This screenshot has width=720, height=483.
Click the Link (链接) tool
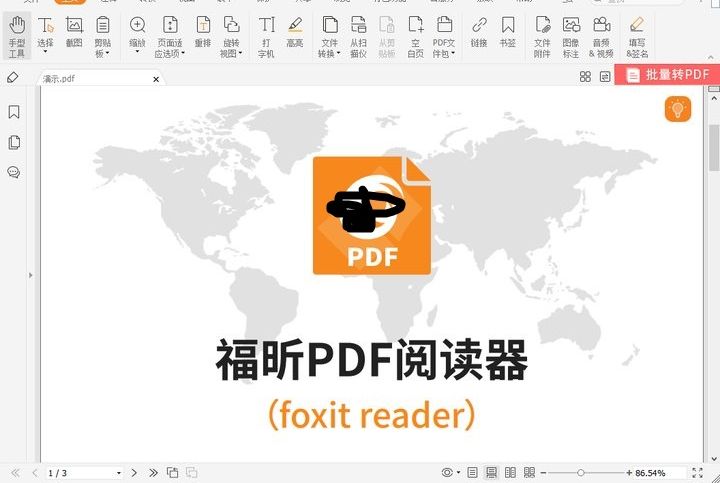click(479, 32)
